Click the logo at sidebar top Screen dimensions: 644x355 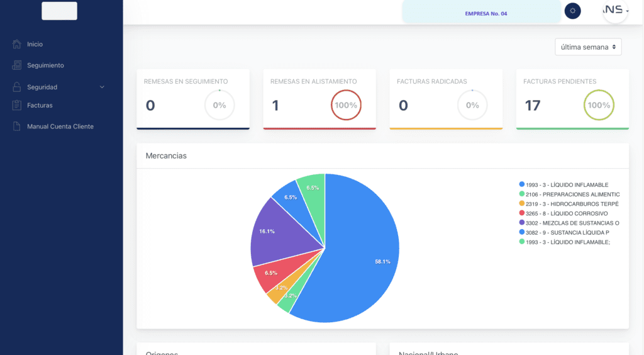click(x=59, y=11)
